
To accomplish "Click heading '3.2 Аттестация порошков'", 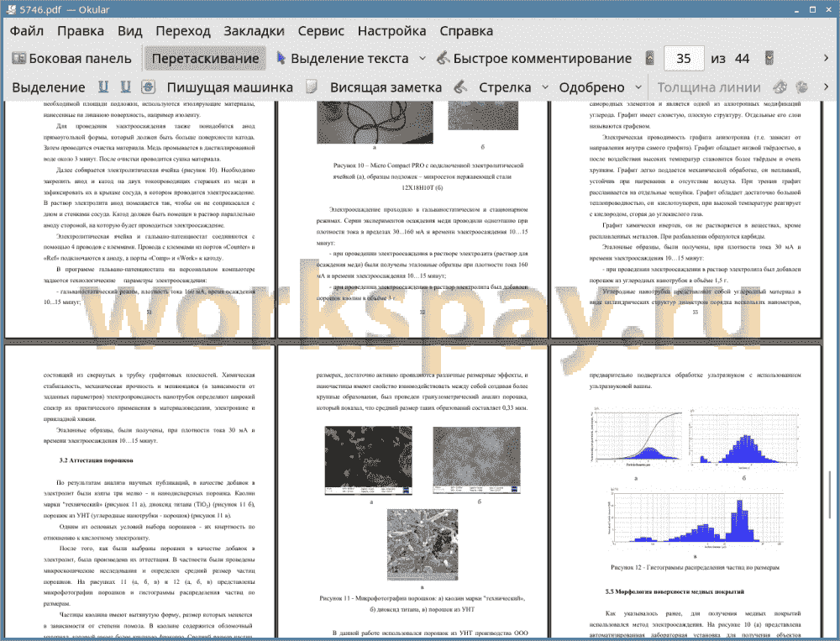I will tap(97, 460).
